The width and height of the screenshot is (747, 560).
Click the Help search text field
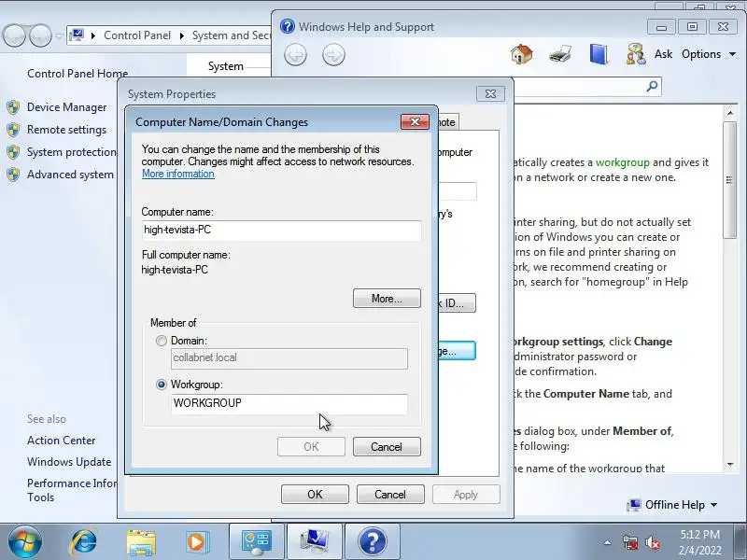point(579,86)
